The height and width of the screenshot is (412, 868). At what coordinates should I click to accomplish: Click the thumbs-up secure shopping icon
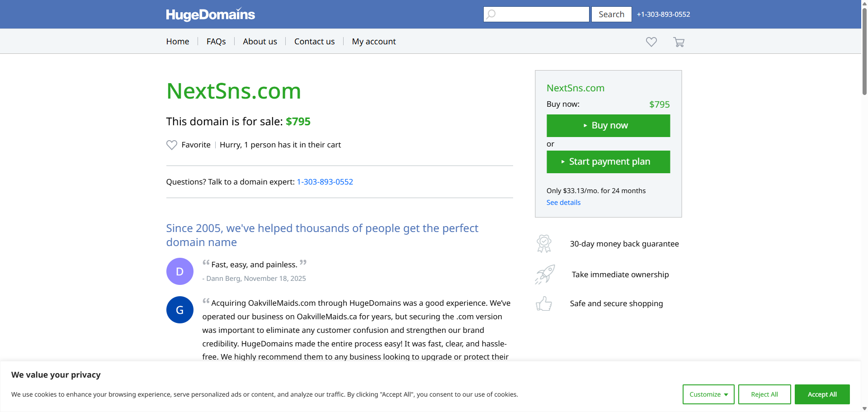pos(544,303)
